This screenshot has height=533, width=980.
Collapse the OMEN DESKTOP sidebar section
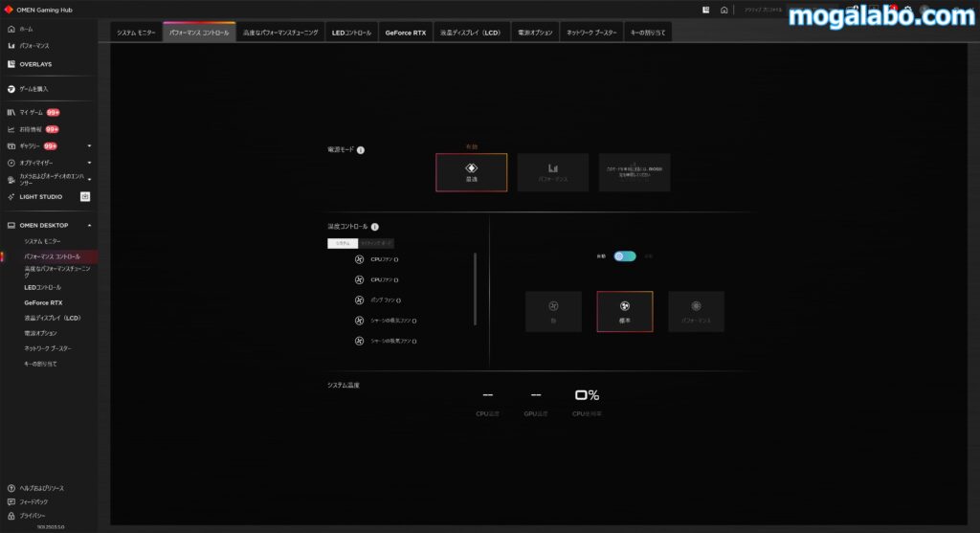pos(89,226)
